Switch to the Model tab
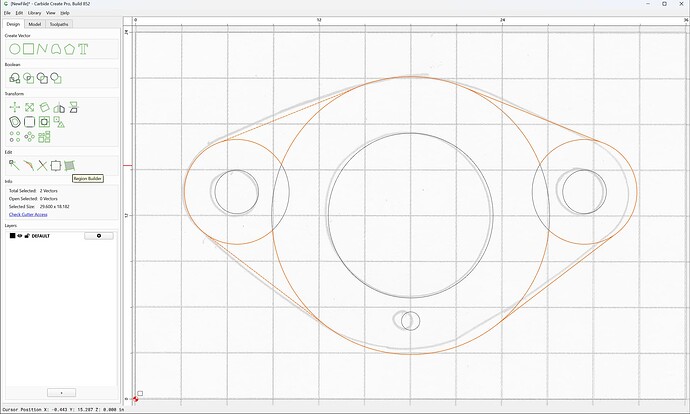The width and height of the screenshot is (690, 414). 35,24
